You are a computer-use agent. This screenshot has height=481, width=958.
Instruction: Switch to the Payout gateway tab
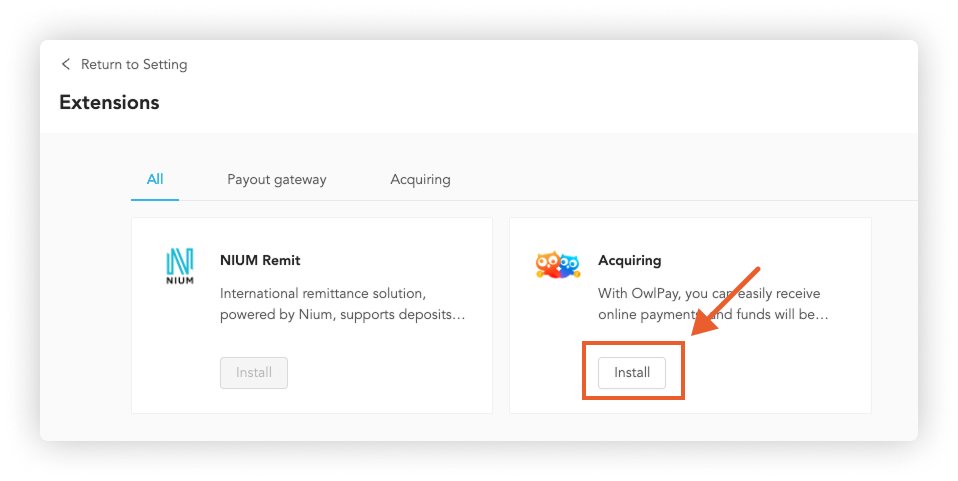tap(277, 180)
